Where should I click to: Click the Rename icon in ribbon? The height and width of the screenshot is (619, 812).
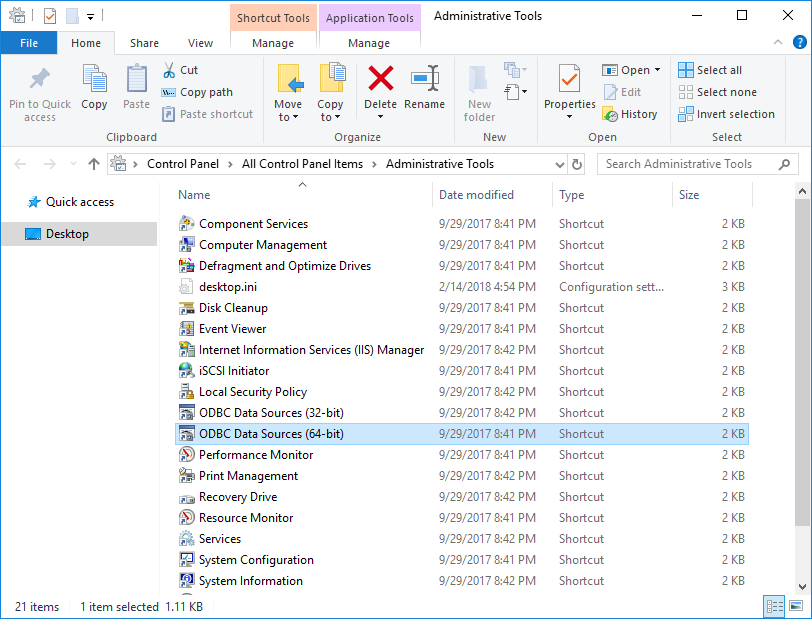click(x=424, y=79)
